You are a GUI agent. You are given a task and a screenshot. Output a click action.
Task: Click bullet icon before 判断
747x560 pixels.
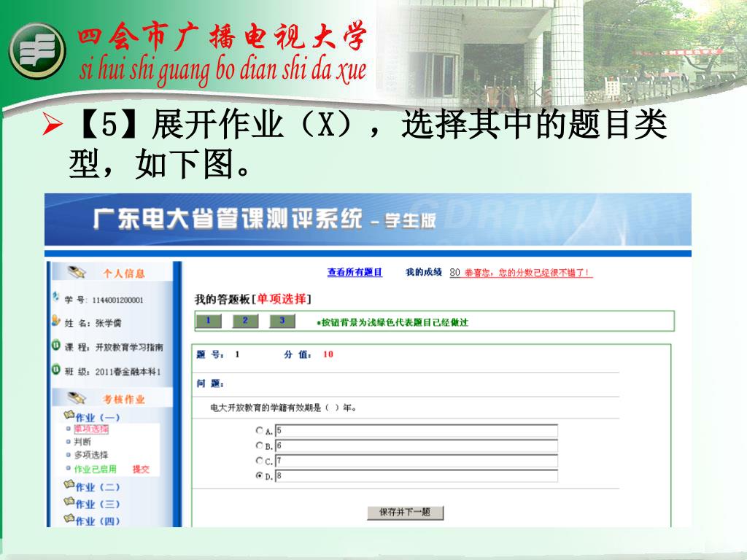pos(68,442)
